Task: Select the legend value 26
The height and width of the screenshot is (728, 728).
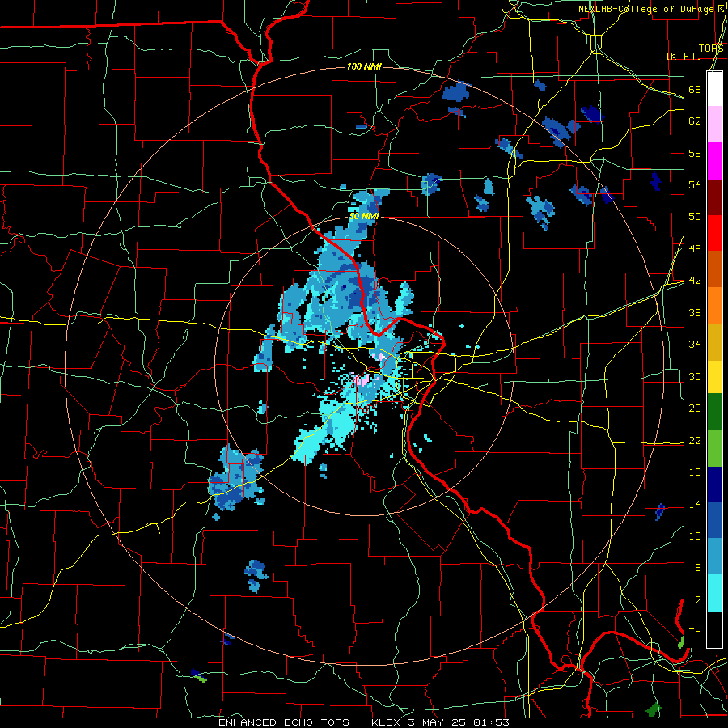Action: point(695,408)
